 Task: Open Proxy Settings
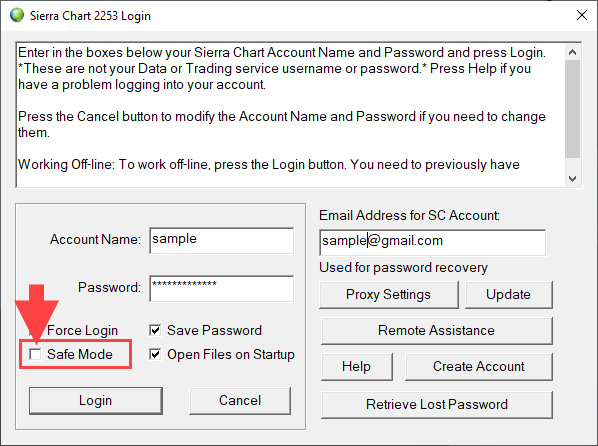(389, 295)
